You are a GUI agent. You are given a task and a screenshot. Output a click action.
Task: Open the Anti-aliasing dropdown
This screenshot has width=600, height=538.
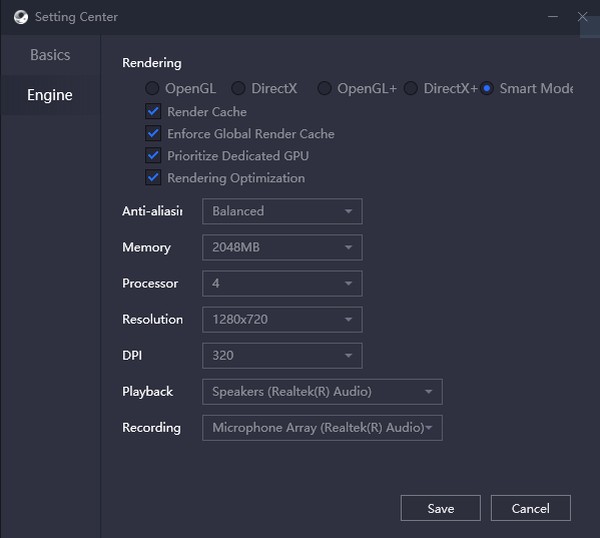tap(282, 211)
